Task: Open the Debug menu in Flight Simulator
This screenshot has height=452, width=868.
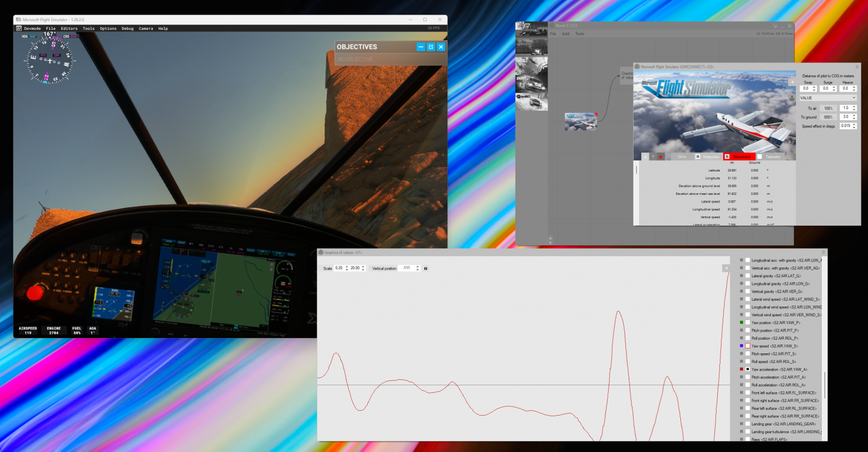Action: (127, 28)
